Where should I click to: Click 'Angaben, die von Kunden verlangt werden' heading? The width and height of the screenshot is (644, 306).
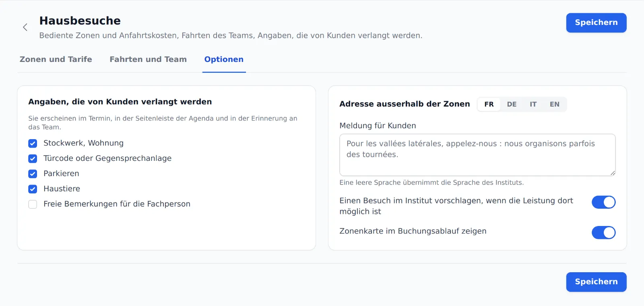[x=120, y=102]
